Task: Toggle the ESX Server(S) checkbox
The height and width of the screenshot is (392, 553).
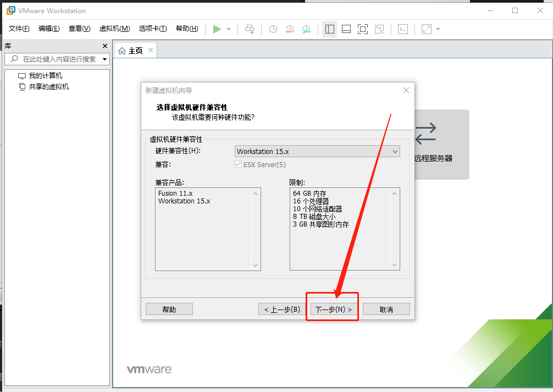Action: (x=239, y=164)
